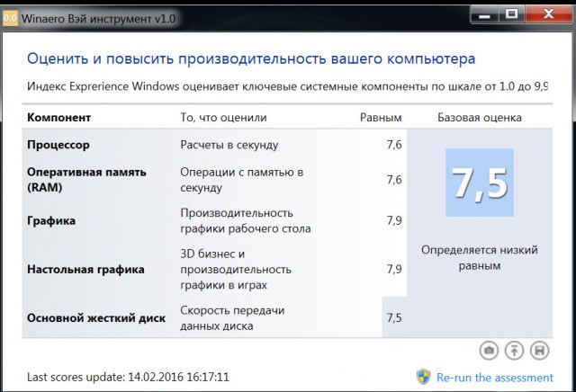Click '3D бизнес и производительность' description

point(236,270)
